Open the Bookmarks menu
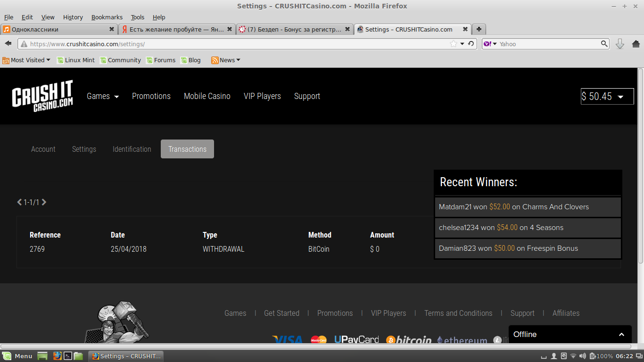 [x=107, y=17]
